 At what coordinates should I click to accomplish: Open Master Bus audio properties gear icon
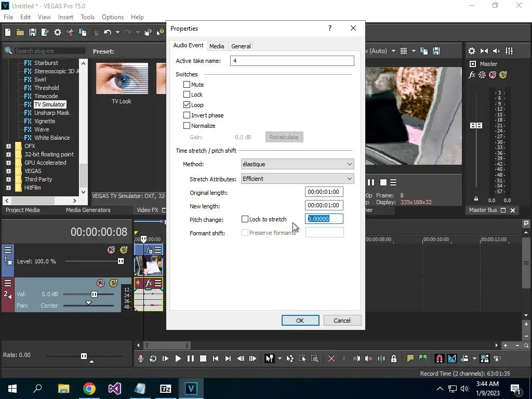tap(472, 51)
